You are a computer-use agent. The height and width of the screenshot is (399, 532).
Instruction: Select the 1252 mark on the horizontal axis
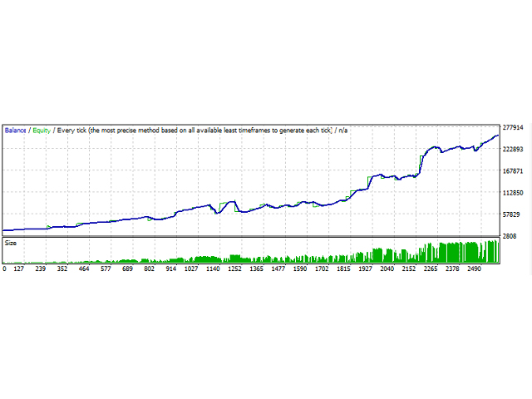tap(235, 269)
